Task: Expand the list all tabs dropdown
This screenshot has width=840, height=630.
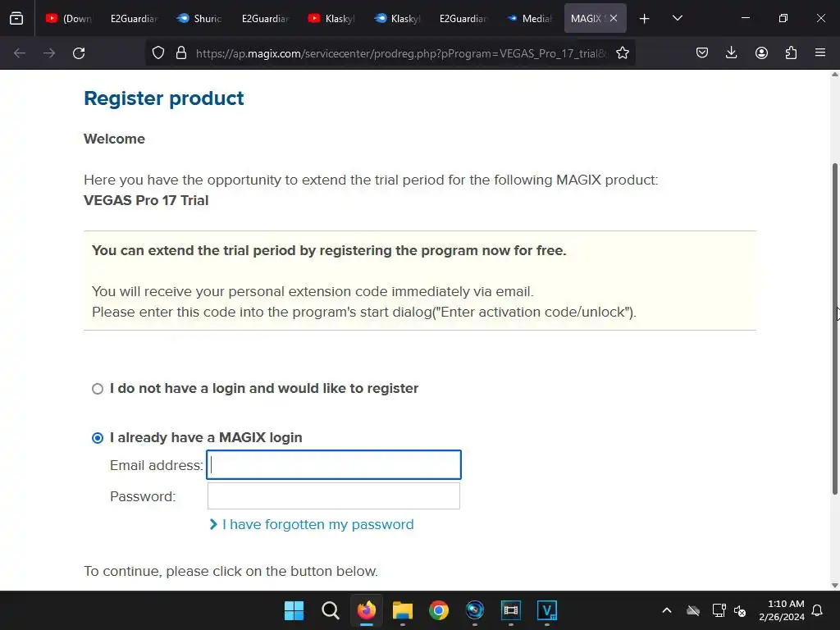Action: pyautogui.click(x=677, y=18)
